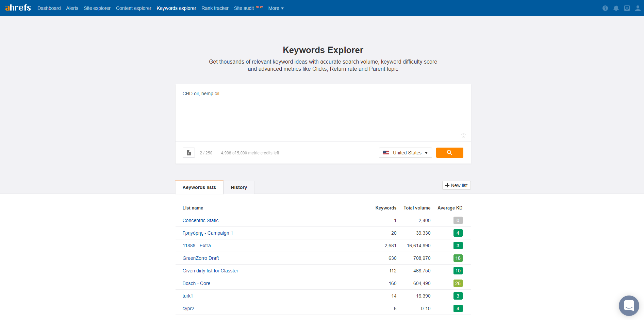Click the 16,614,890 total volume value
The width and height of the screenshot is (644, 320).
(419, 246)
